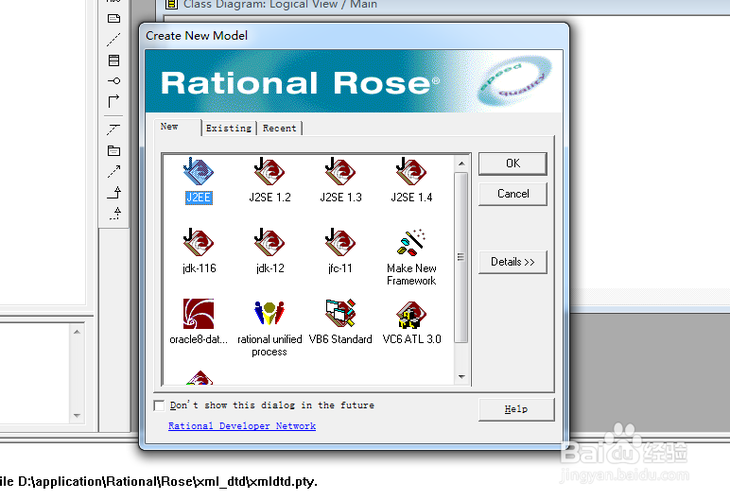This screenshot has width=730, height=500.
Task: Open the Rational Developer Network link
Action: click(x=242, y=426)
